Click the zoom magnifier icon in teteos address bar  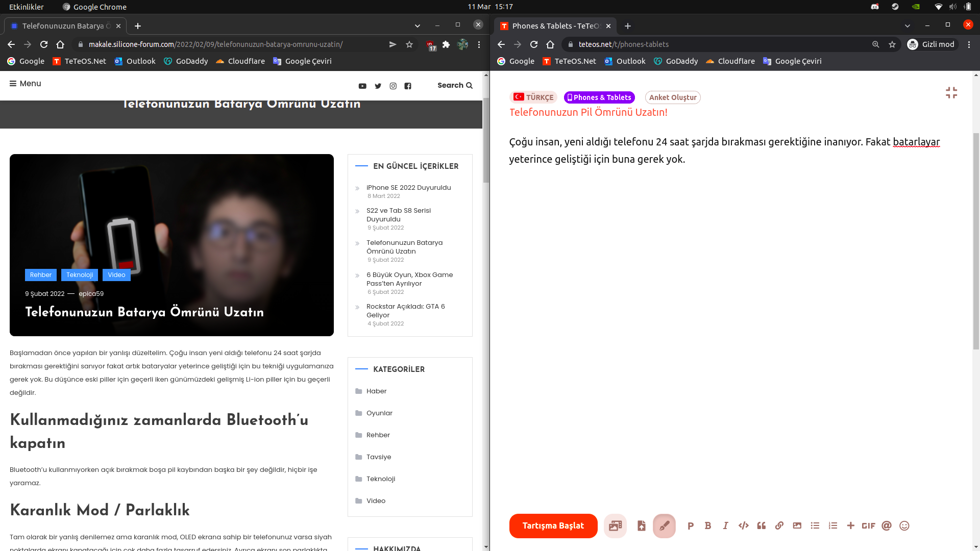tap(876, 44)
